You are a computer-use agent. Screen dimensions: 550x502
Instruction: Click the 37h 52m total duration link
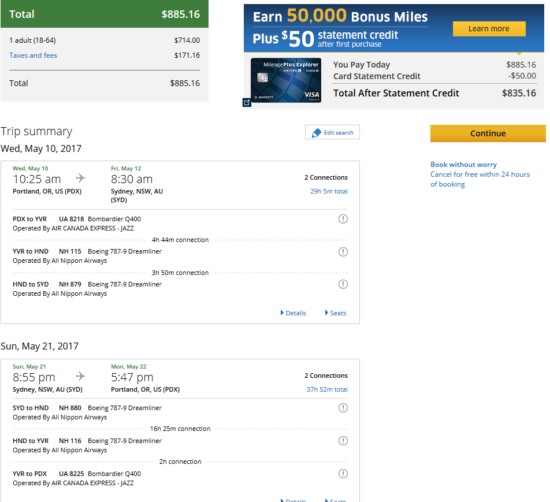[327, 389]
